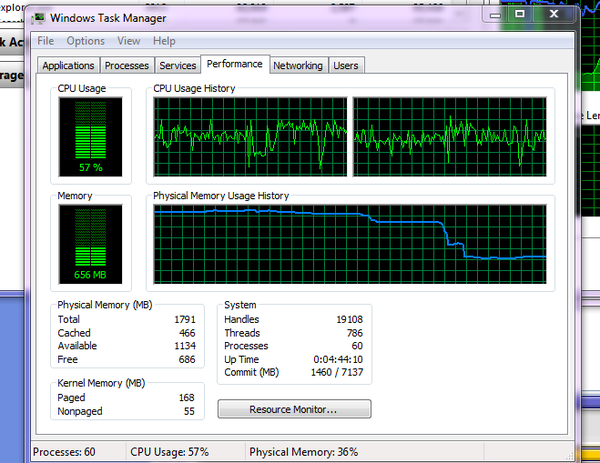Switch to the Applications tab

click(x=69, y=65)
